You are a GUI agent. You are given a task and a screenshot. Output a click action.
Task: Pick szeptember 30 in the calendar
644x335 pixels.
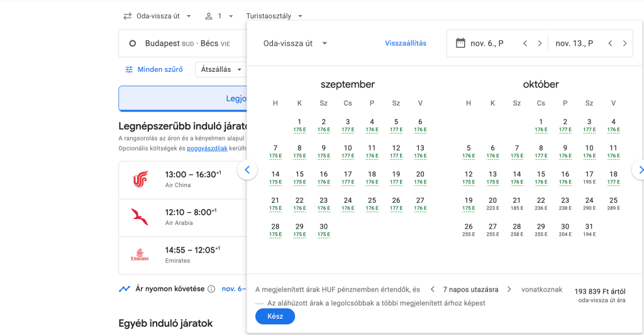(324, 230)
